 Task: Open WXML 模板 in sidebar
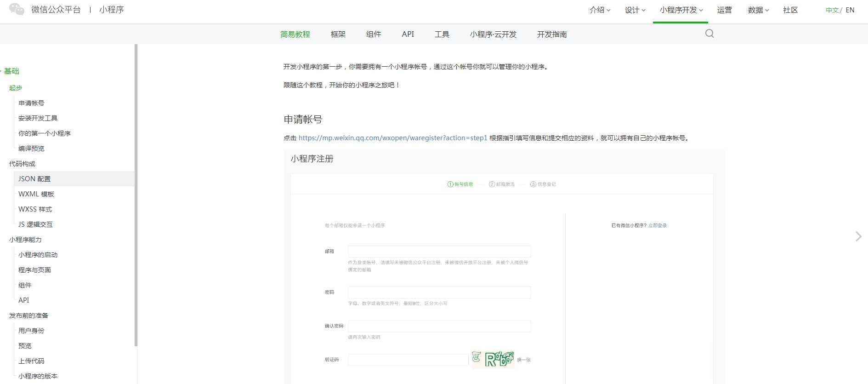36,194
